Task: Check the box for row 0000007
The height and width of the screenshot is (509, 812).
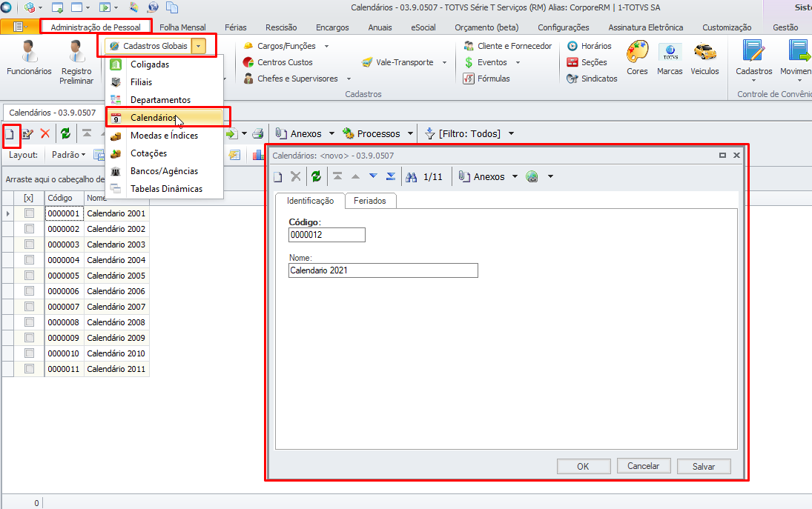Action: point(29,306)
